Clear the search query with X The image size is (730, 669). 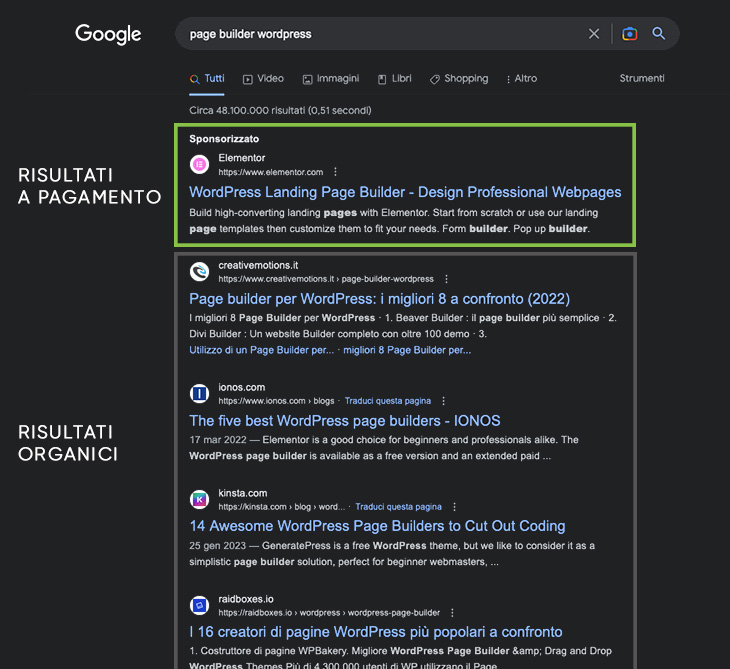594,34
